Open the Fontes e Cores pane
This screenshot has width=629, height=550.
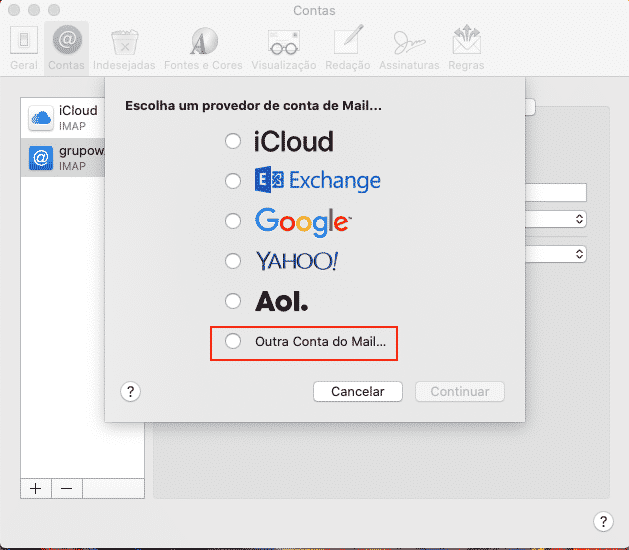(x=203, y=48)
